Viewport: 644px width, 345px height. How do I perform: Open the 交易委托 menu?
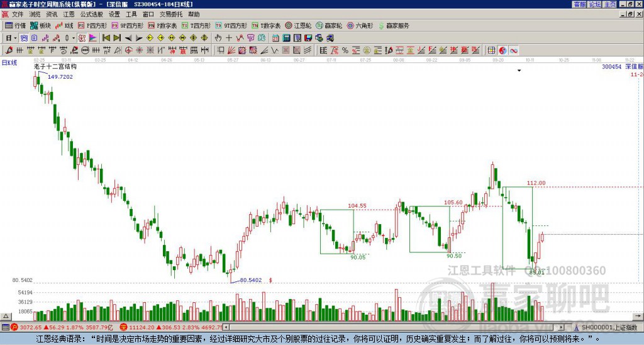pyautogui.click(x=171, y=14)
